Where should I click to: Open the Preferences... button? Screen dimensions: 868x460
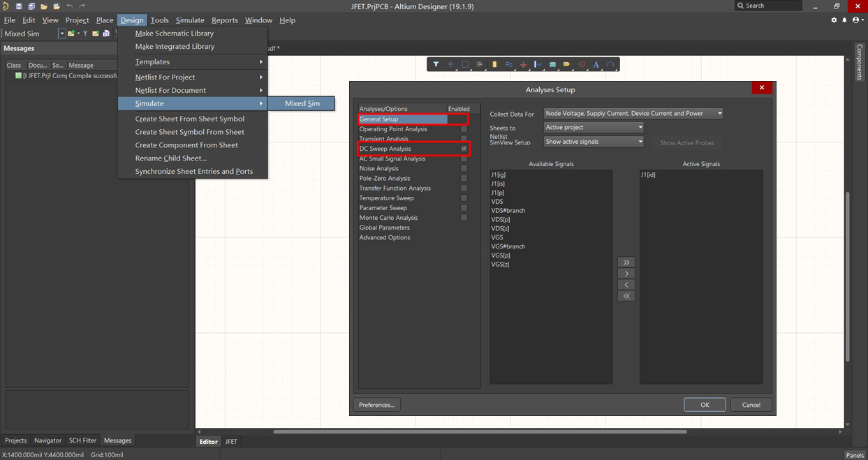377,405
